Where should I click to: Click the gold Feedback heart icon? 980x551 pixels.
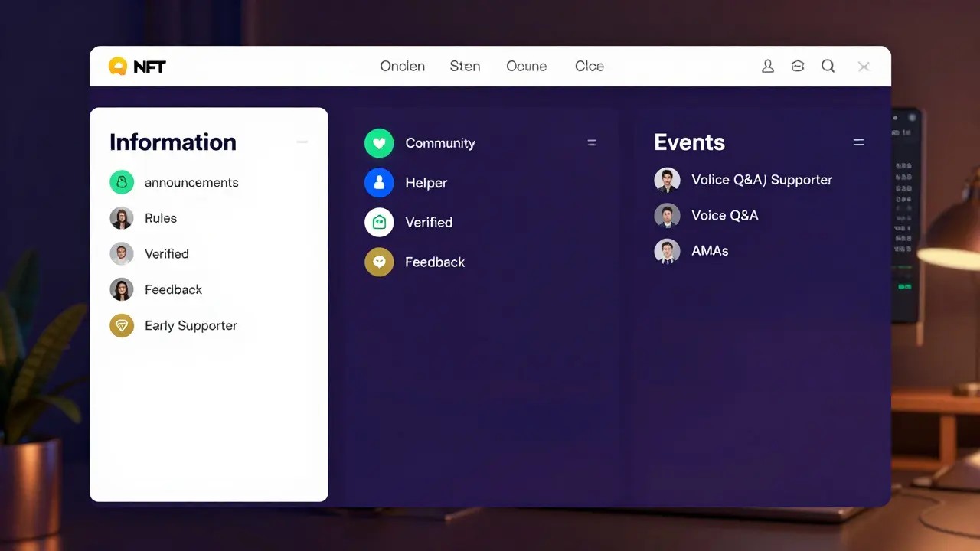point(379,262)
